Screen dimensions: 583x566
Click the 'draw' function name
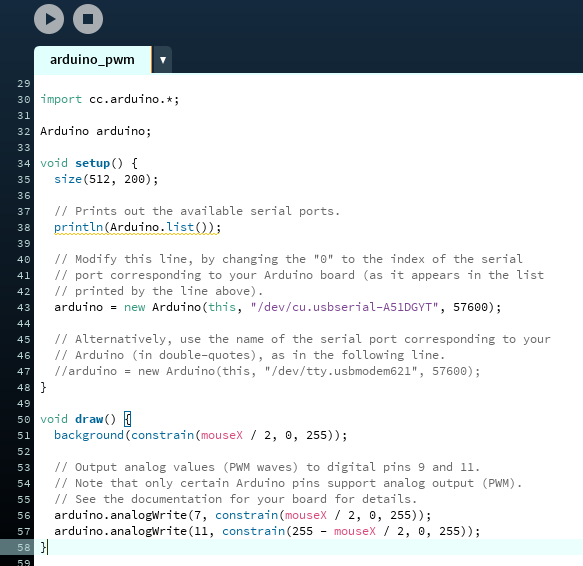89,419
